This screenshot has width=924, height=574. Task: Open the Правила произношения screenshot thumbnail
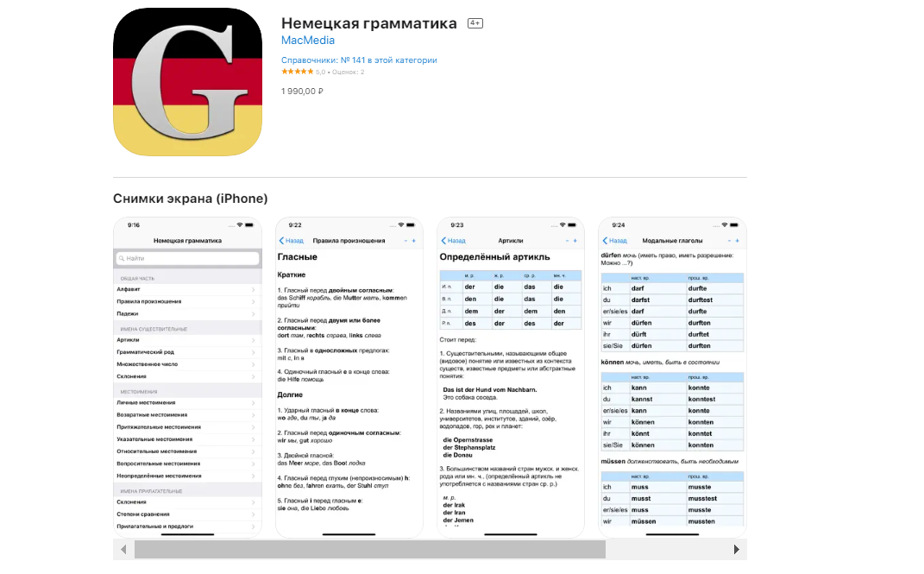[349, 377]
